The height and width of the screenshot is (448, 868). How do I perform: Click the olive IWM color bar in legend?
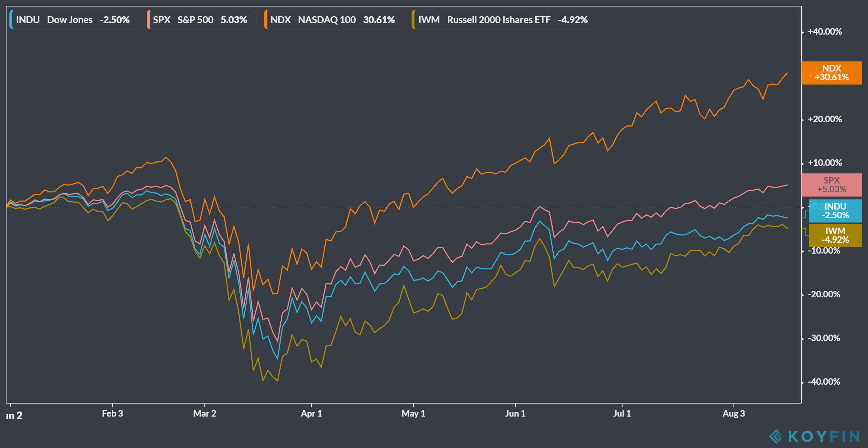413,20
